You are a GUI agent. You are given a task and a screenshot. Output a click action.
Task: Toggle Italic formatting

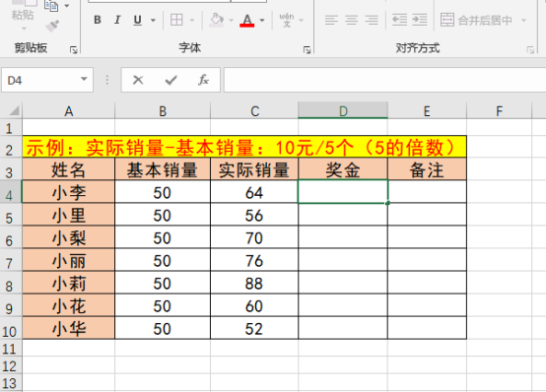(x=117, y=21)
